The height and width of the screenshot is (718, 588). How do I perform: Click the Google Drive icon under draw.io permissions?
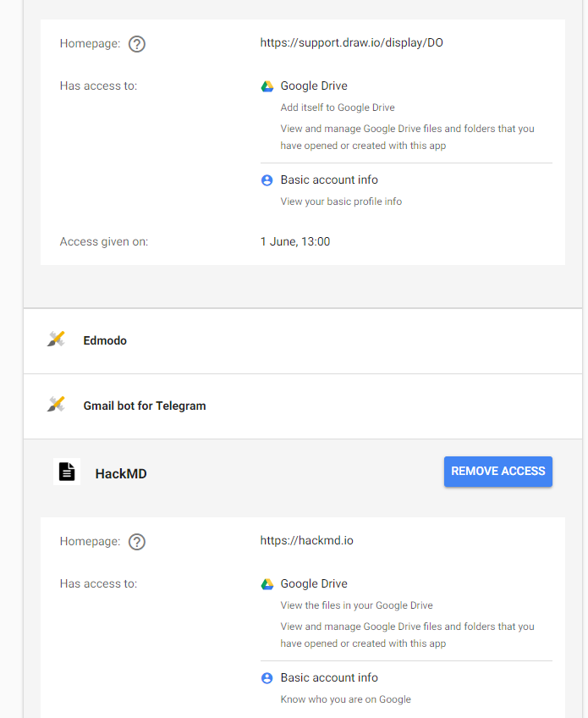tap(267, 86)
